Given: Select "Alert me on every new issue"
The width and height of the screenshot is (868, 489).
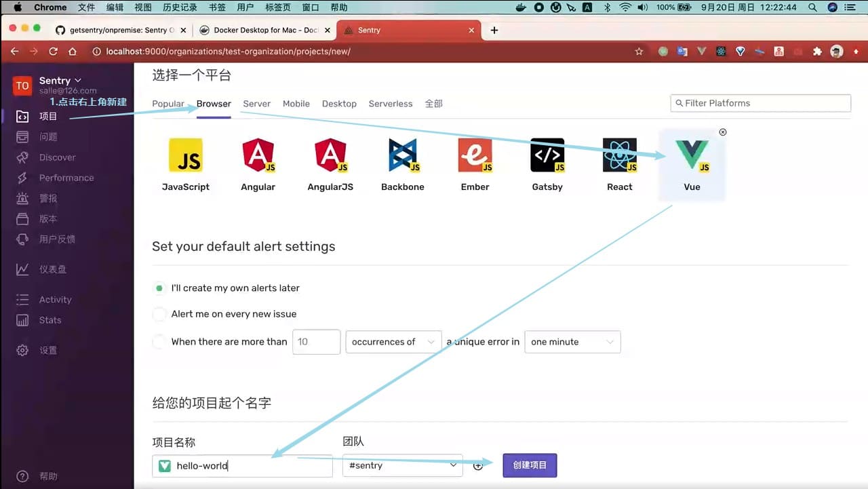Looking at the screenshot, I should pos(159,314).
